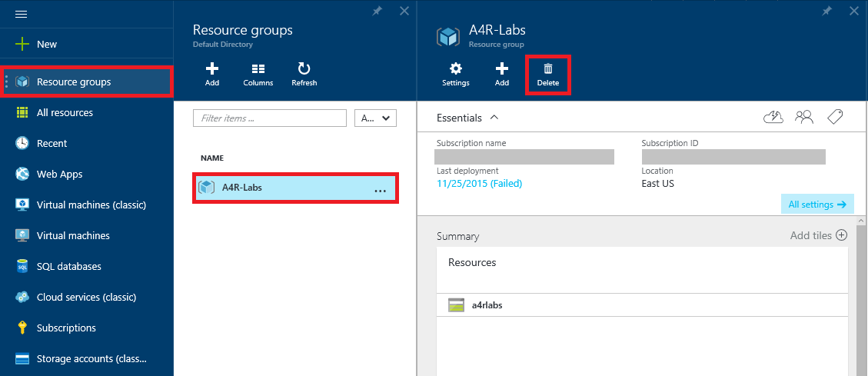Click the All settings button
This screenshot has height=376, width=868.
(x=816, y=205)
